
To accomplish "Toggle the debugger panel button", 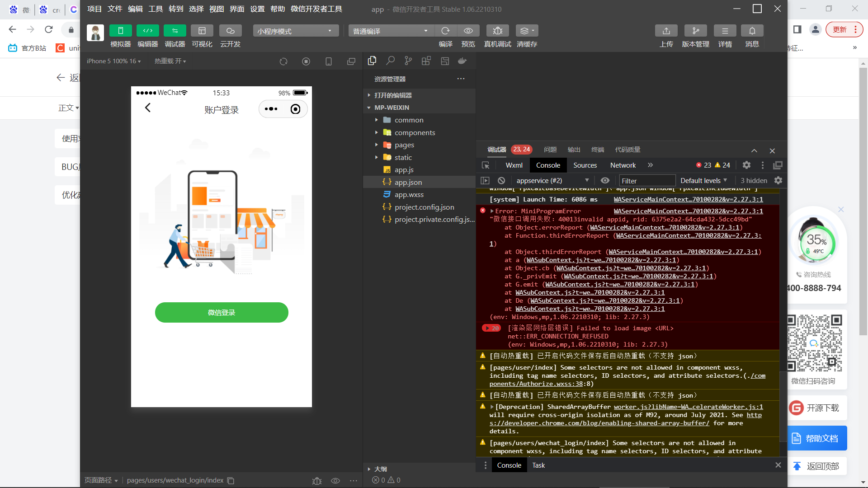I will point(175,31).
